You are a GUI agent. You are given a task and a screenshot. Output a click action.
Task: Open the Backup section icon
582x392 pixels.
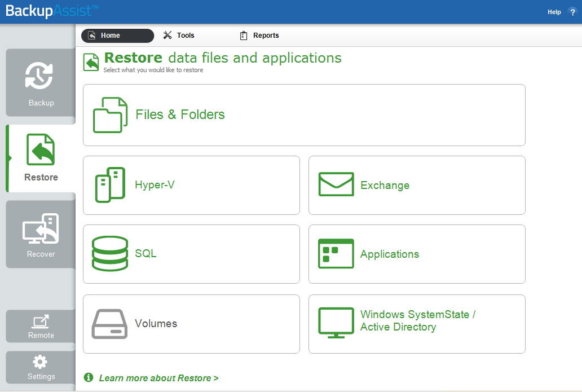tap(39, 76)
